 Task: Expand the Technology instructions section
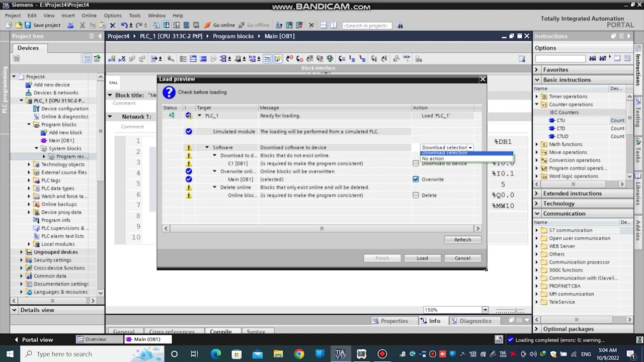[x=536, y=204]
